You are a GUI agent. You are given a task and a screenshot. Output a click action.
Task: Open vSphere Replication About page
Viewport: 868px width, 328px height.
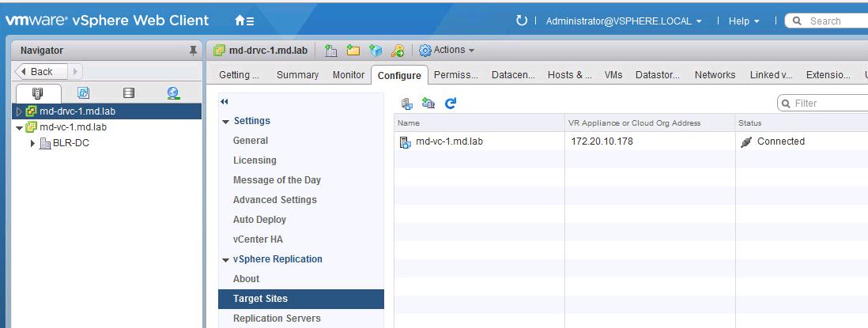246,279
